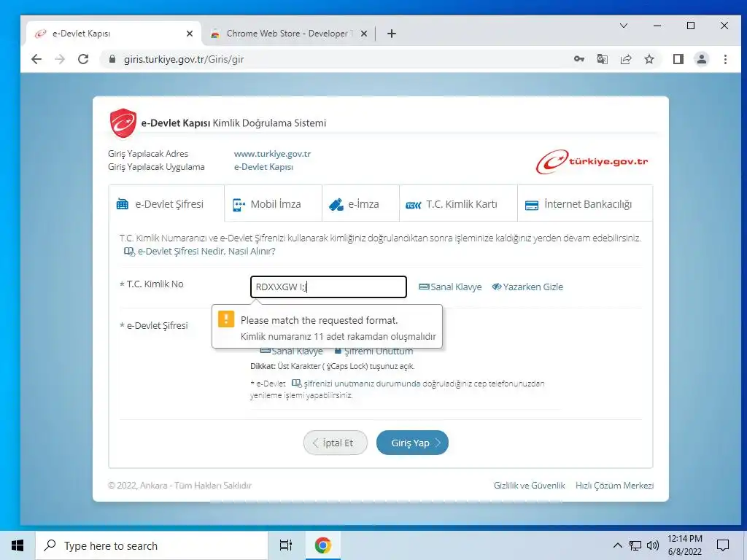
Task: Click the İnternet Bankacılığı card icon
Action: point(531,205)
